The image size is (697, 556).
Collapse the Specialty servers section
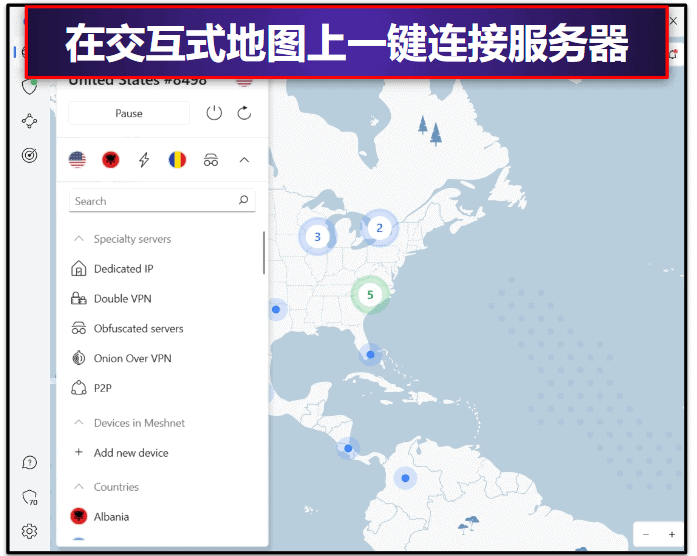(x=79, y=239)
